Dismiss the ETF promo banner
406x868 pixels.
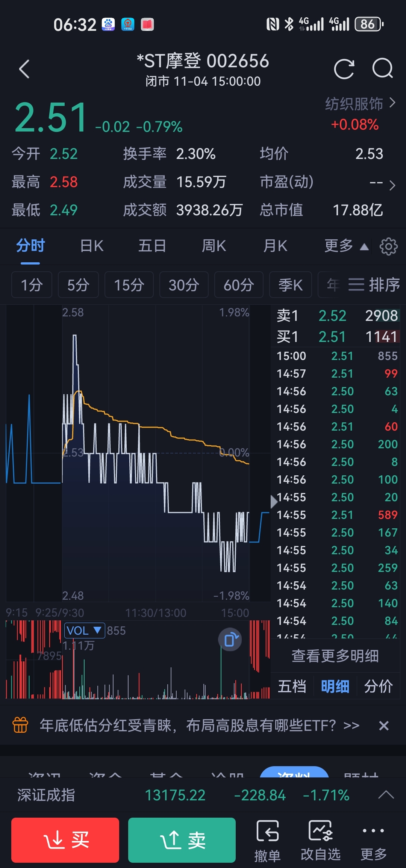[x=383, y=725]
